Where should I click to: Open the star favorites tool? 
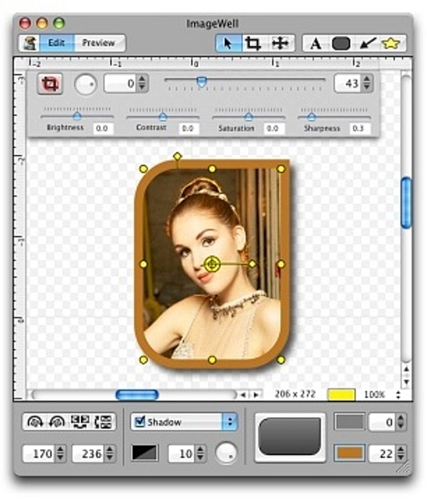[x=391, y=44]
